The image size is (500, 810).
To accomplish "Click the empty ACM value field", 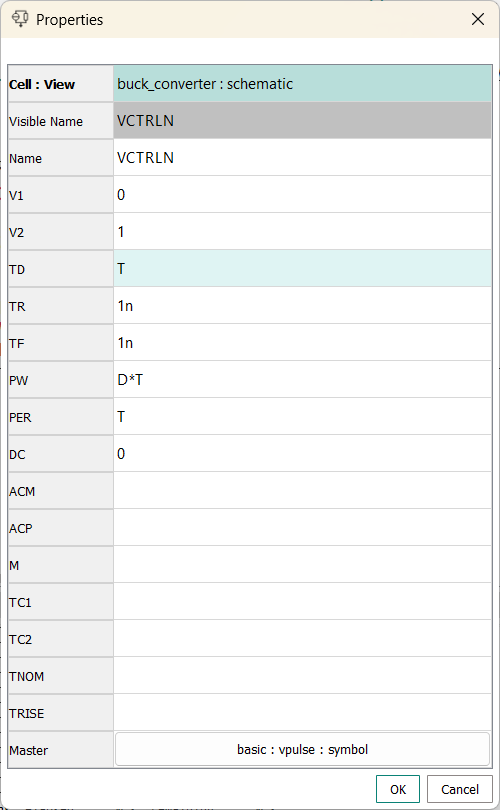I will pos(302,491).
